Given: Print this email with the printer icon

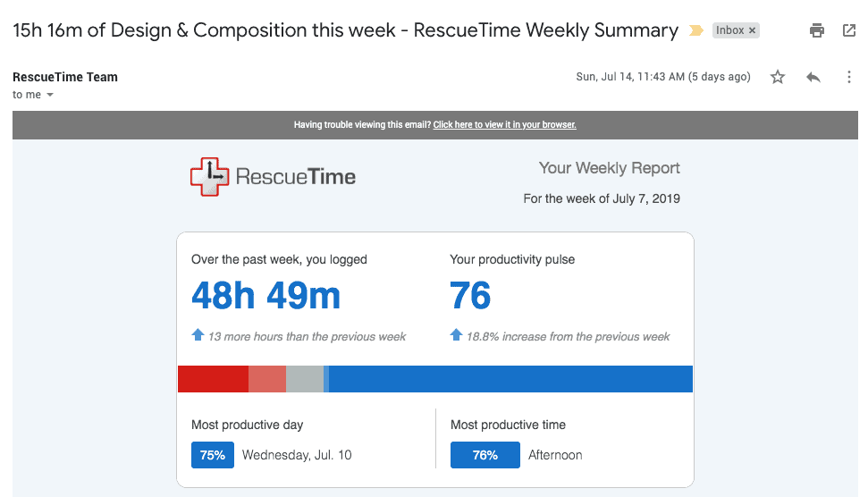Looking at the screenshot, I should [x=816, y=30].
